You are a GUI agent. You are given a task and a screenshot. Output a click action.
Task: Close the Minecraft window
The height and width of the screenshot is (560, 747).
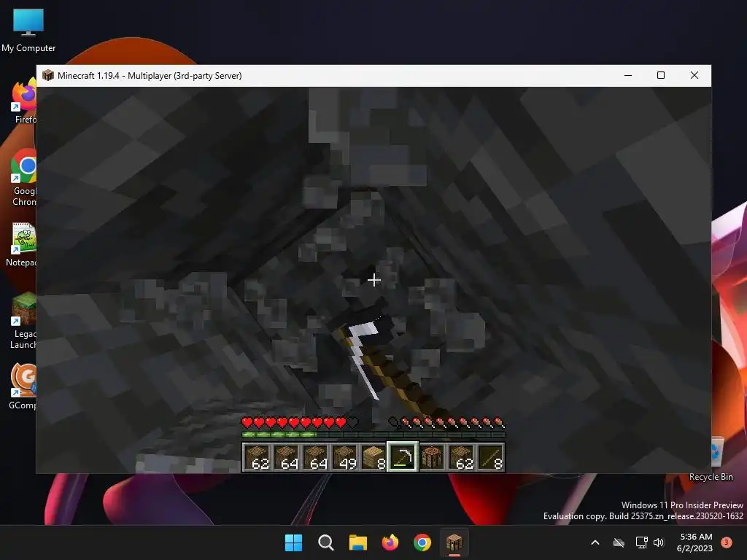694,75
